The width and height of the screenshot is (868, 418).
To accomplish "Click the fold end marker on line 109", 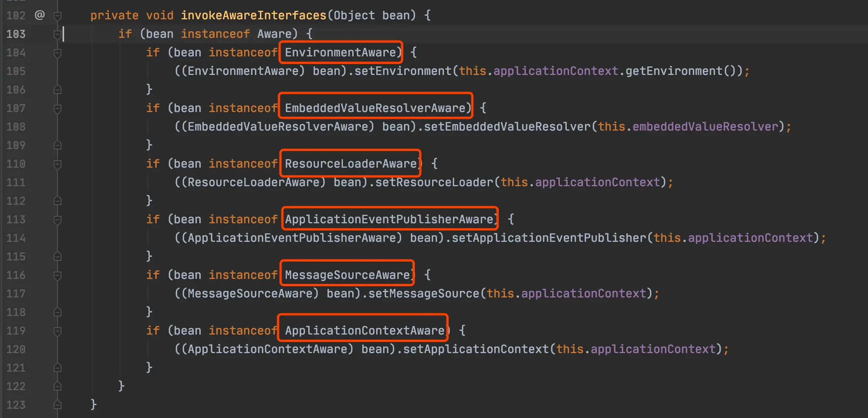I will pyautogui.click(x=58, y=145).
